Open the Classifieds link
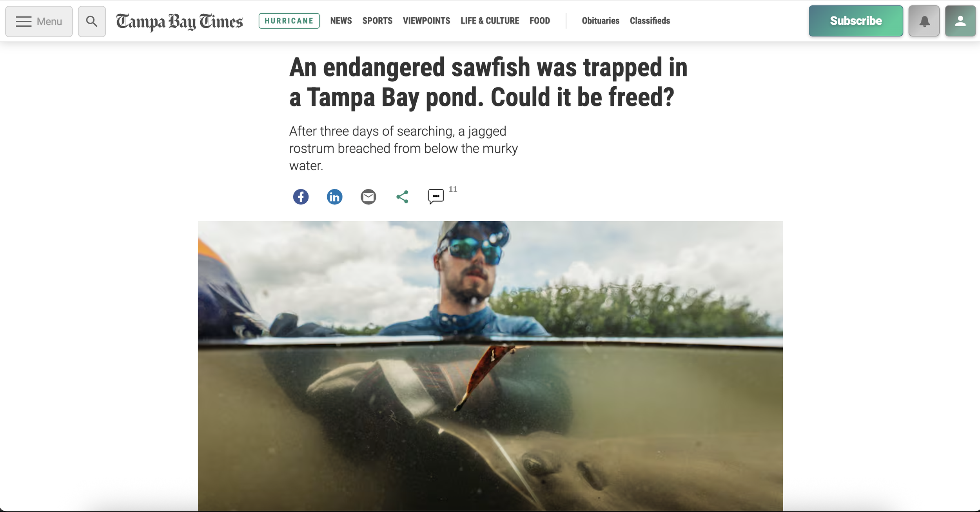The width and height of the screenshot is (980, 512). point(650,21)
